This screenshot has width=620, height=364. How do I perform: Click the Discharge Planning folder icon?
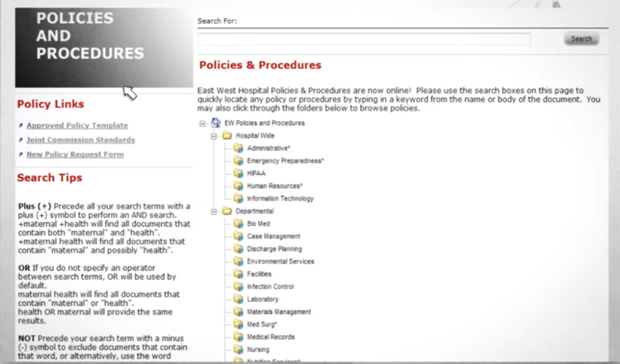[238, 248]
